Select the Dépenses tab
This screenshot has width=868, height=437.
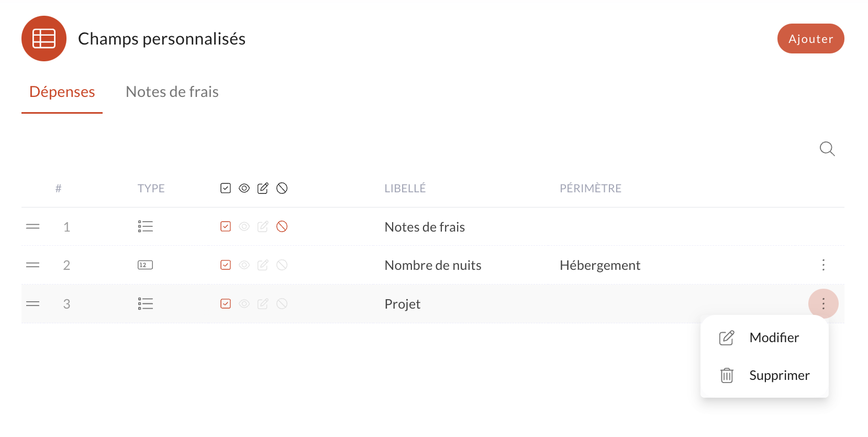(x=62, y=92)
